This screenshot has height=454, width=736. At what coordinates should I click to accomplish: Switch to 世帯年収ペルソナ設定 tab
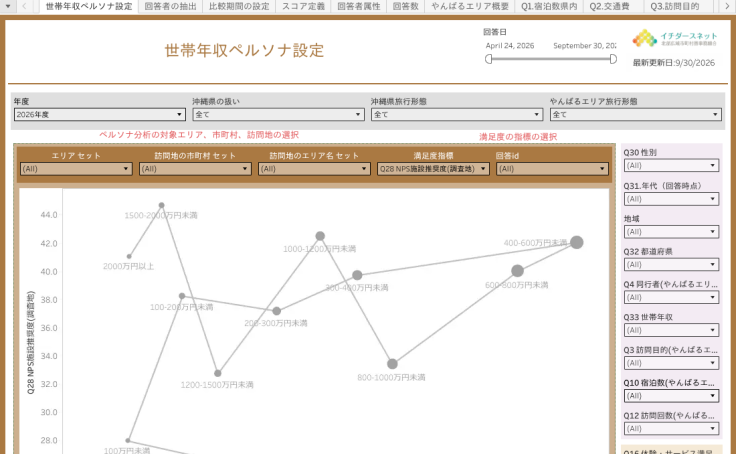tap(89, 6)
